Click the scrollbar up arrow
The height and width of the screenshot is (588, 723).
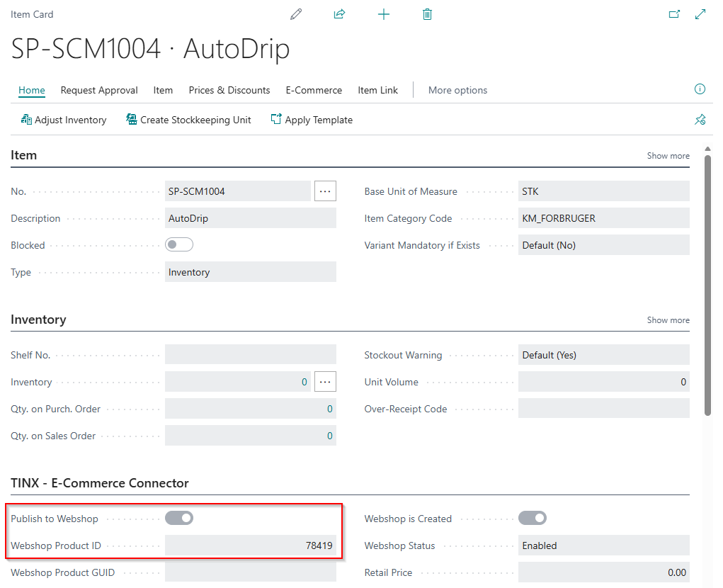708,149
